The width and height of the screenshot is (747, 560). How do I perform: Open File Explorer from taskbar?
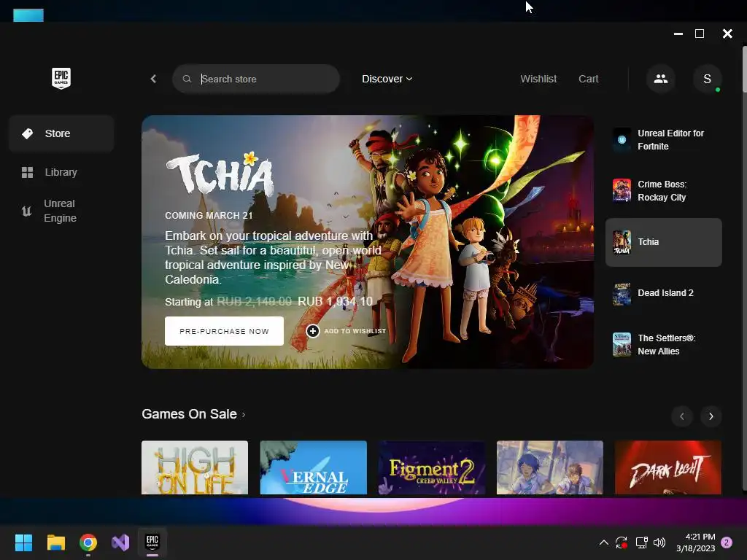pos(55,542)
